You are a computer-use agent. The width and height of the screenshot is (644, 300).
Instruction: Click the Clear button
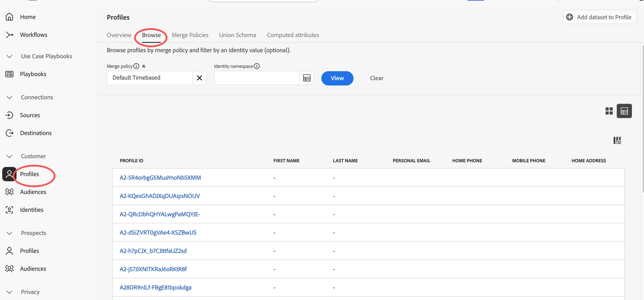(x=377, y=78)
